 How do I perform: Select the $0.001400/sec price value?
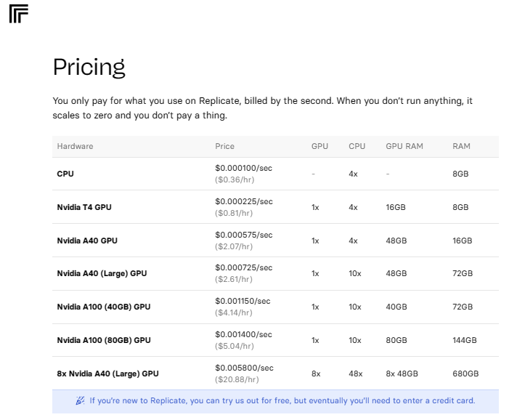243,334
